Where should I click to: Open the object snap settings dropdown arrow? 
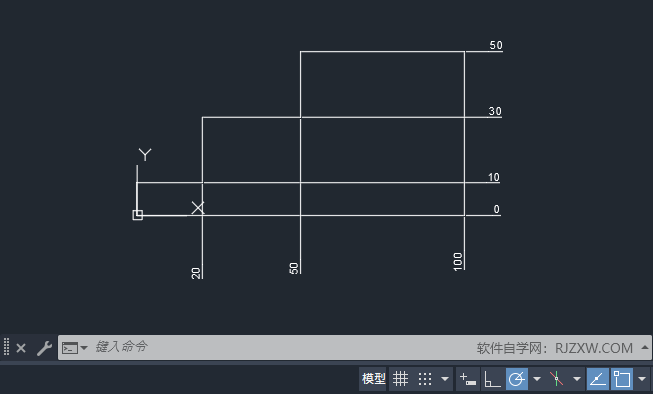coord(642,379)
